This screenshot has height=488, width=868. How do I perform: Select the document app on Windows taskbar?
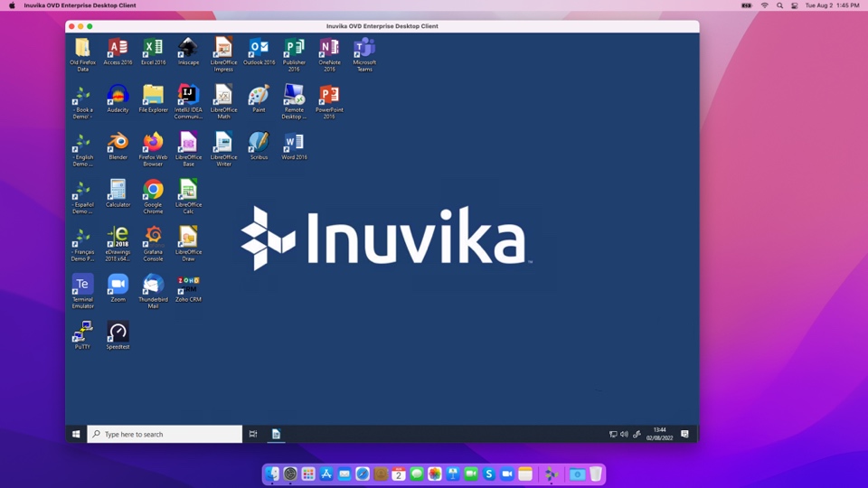[x=276, y=435]
